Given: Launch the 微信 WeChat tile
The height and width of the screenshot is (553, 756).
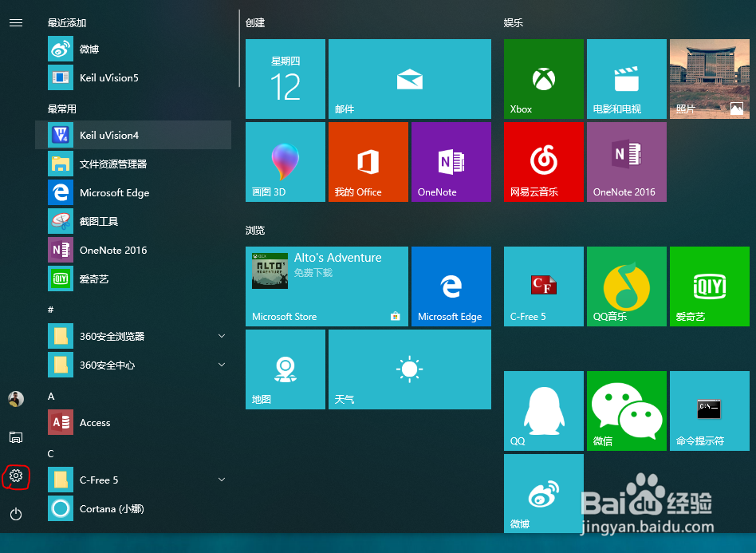Looking at the screenshot, I should pos(627,411).
